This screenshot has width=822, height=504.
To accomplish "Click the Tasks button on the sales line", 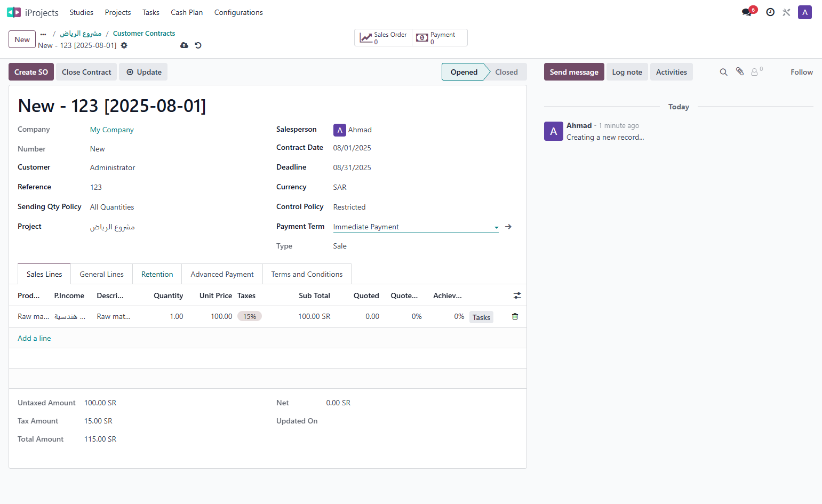I will point(481,317).
